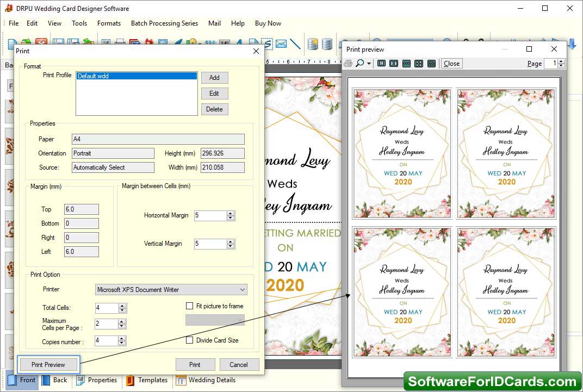Open Batch Processing Series menu
Screen dimensions: 583x392
coord(164,23)
